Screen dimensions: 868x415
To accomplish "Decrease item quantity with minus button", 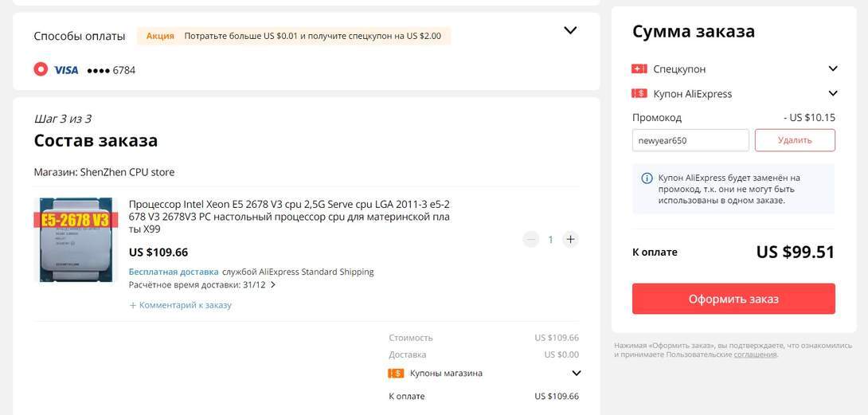I will pos(531,239).
